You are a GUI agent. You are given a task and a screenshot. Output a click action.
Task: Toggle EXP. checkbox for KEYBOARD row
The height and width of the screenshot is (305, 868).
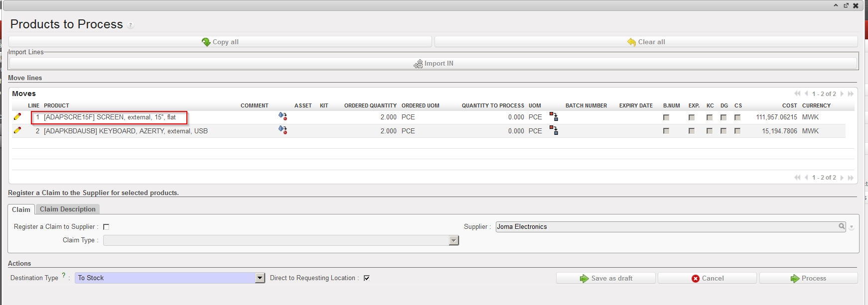692,131
